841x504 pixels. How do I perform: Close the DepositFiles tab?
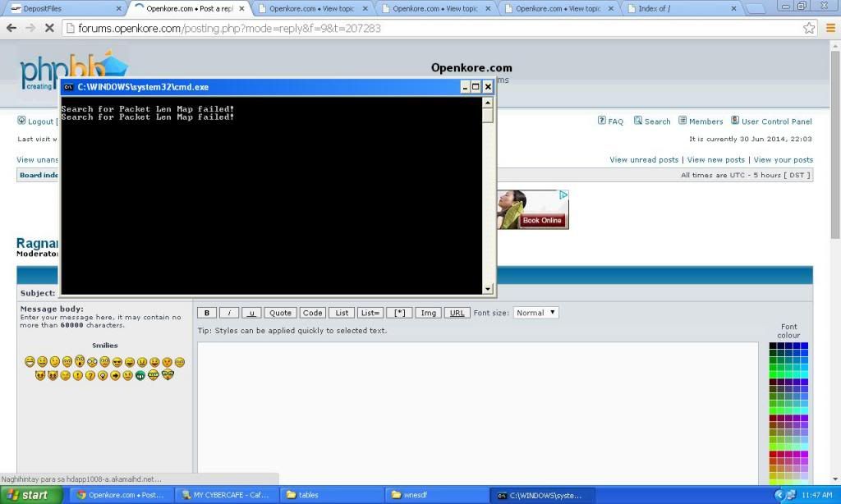click(118, 8)
